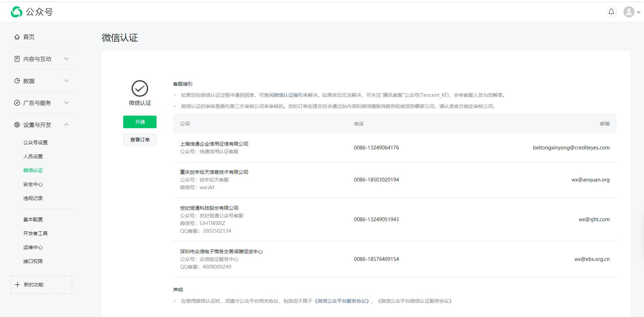Image resolution: width=644 pixels, height=317 pixels.
Task: Click company name 深圳市众信电子商务交易保障促进中心
Action: pyautogui.click(x=221, y=252)
